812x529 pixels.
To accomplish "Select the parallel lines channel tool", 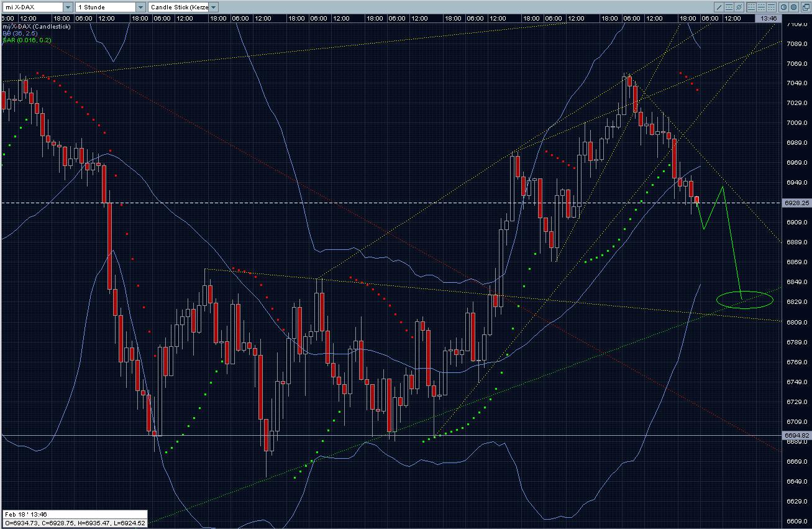I will 730,7.
